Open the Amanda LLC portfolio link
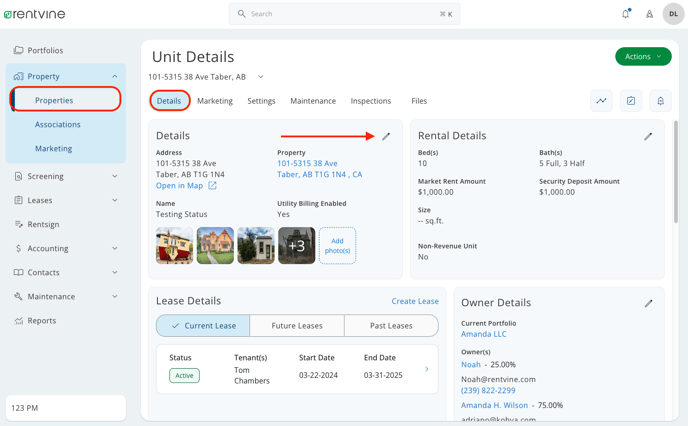Screen dimensions: 688x426 click(483, 334)
